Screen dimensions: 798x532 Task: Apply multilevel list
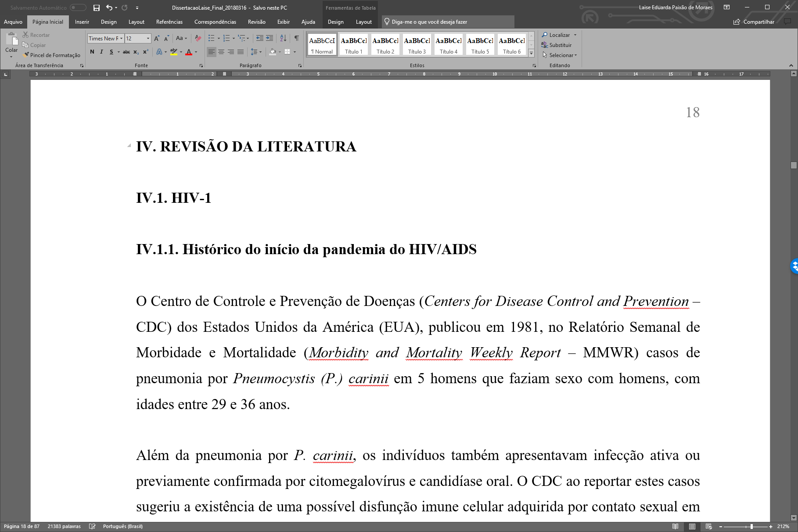pyautogui.click(x=241, y=38)
